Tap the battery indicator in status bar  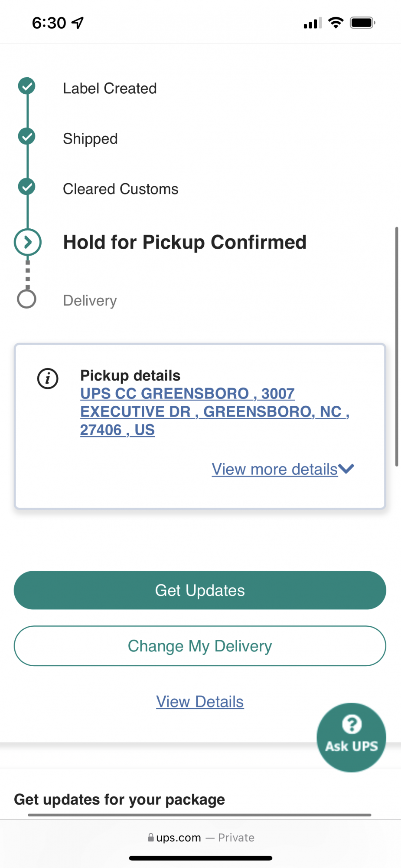click(x=362, y=23)
